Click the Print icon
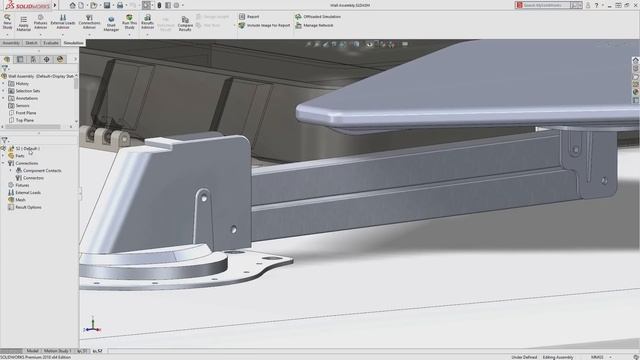The width and height of the screenshot is (640, 360). pos(120,5)
